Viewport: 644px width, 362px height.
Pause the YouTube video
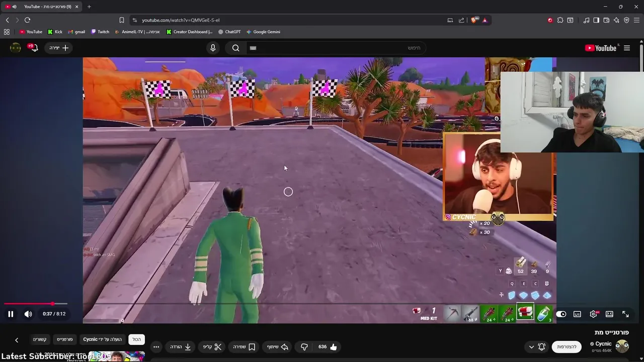(11, 314)
